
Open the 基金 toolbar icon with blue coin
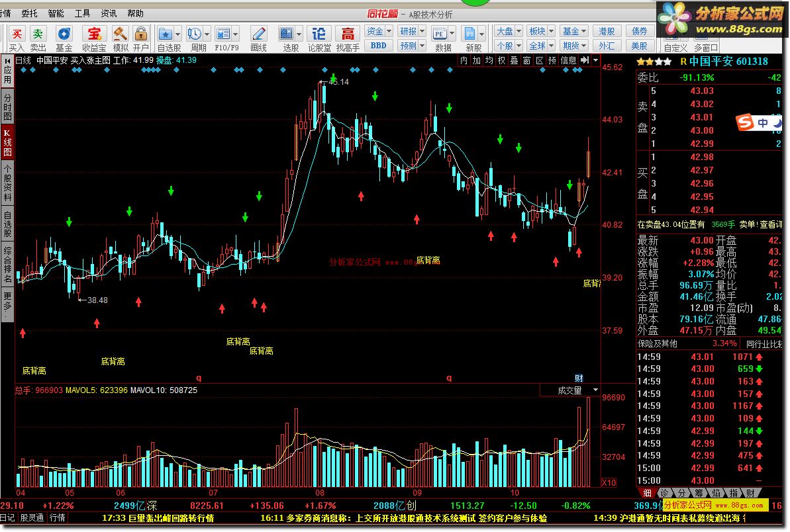click(x=64, y=34)
